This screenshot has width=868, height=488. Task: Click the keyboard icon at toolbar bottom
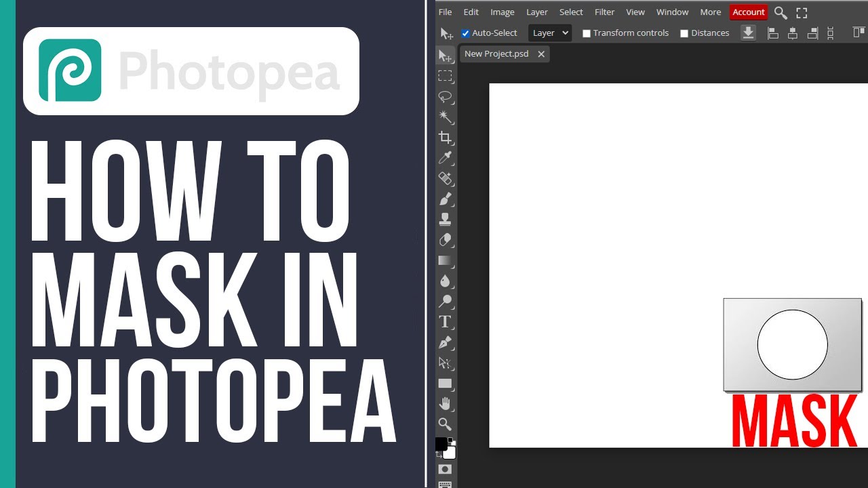[445, 484]
